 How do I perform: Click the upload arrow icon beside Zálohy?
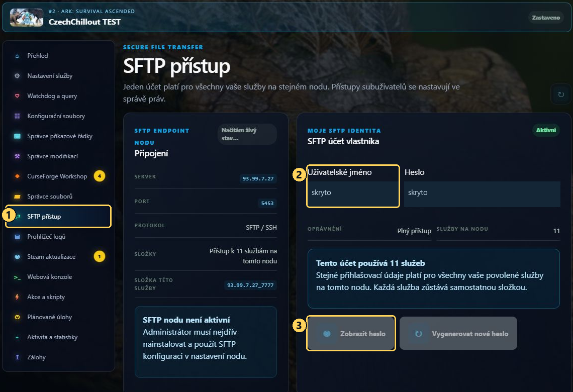(x=17, y=357)
